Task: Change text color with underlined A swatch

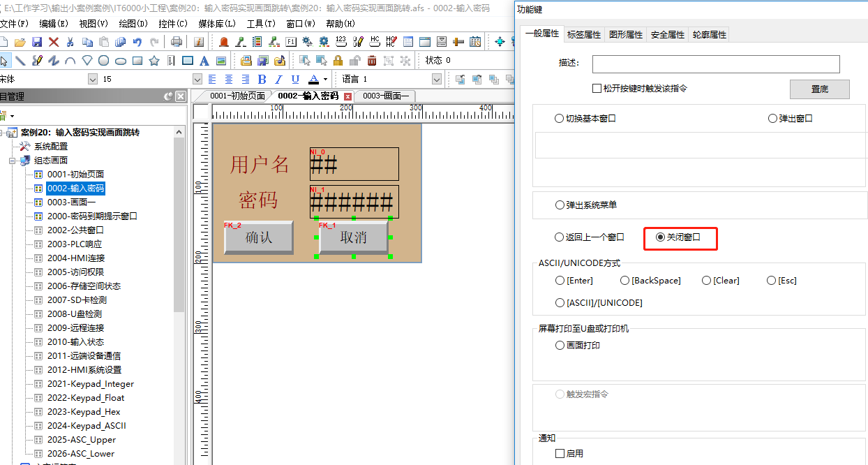Action: point(313,79)
